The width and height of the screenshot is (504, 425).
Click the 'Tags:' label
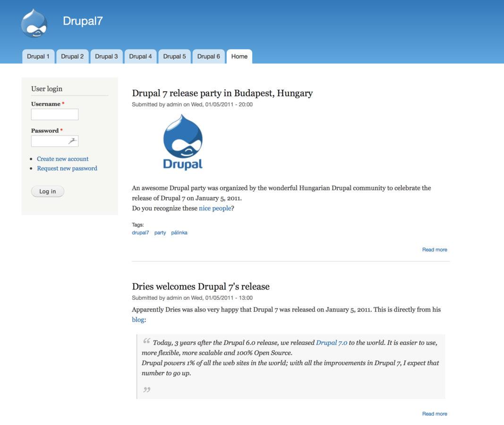pos(137,225)
